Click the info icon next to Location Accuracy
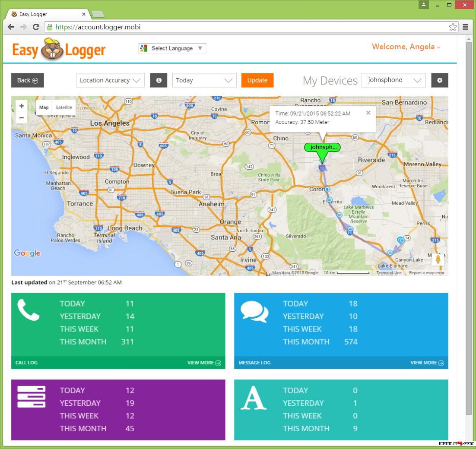 pos(159,80)
